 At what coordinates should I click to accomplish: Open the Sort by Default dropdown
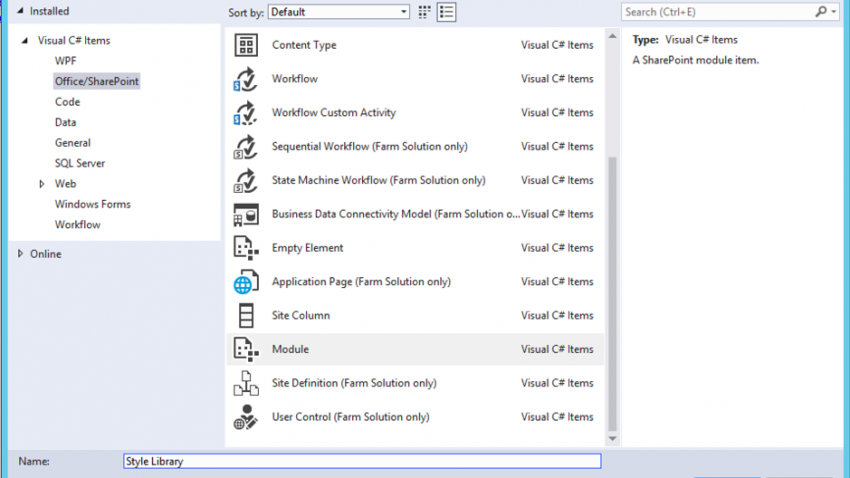[x=339, y=12]
